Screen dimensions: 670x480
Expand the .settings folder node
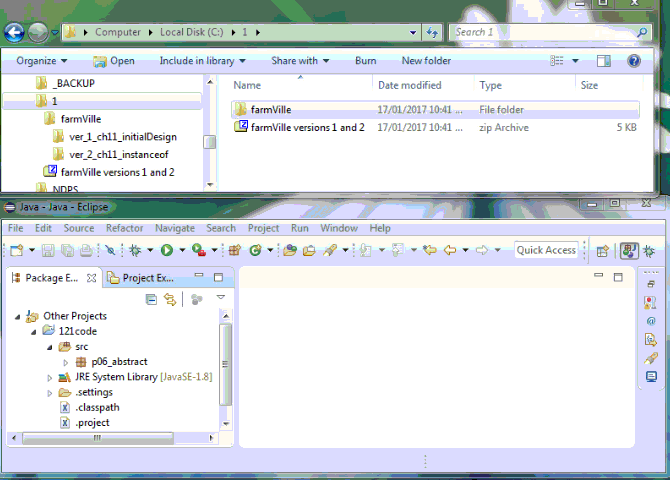50,393
